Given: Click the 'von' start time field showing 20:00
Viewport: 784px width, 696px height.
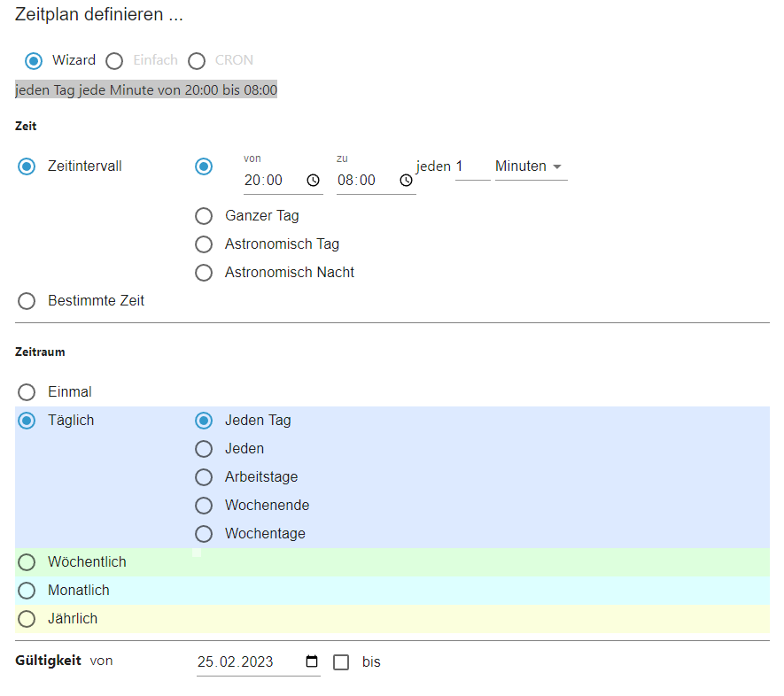Looking at the screenshot, I should pos(270,181).
